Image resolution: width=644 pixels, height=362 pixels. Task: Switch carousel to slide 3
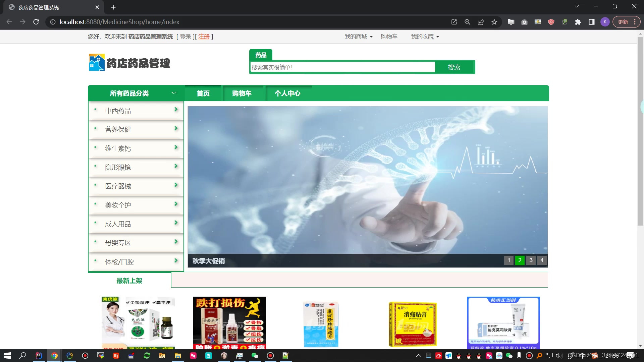tap(531, 260)
